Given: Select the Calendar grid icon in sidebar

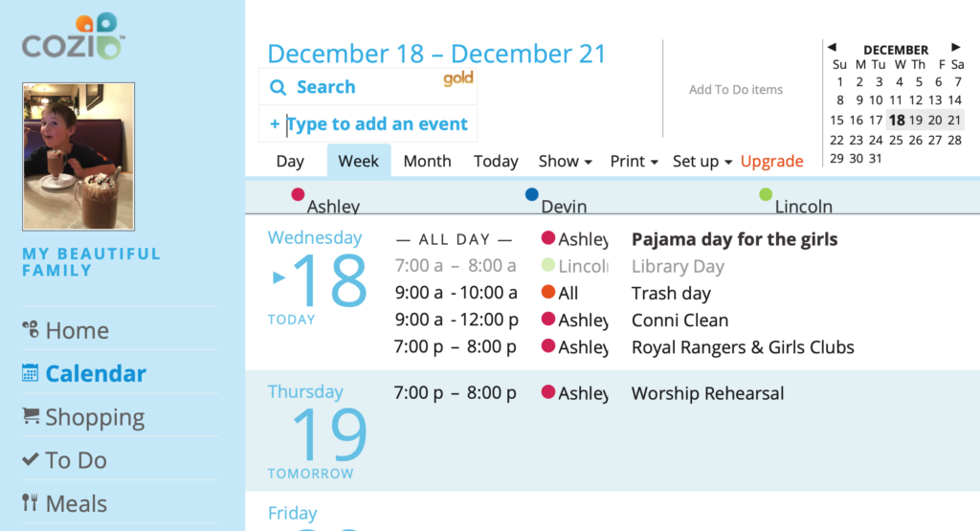Looking at the screenshot, I should [30, 373].
